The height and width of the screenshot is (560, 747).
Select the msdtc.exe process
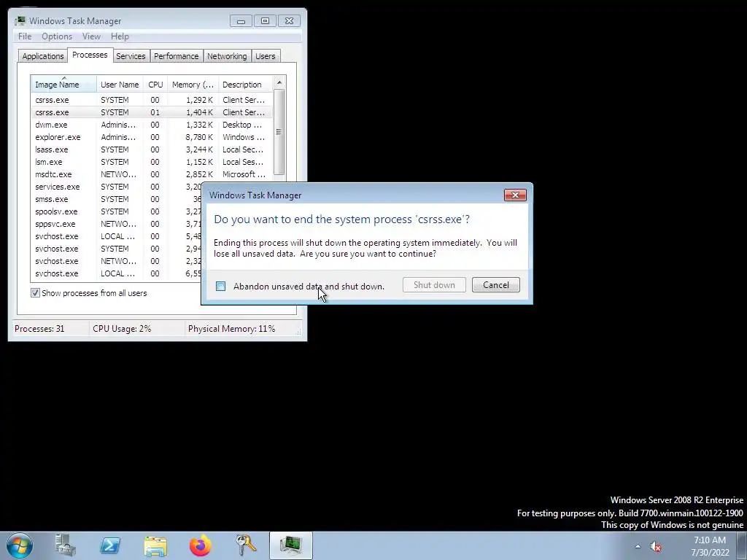tap(152, 174)
